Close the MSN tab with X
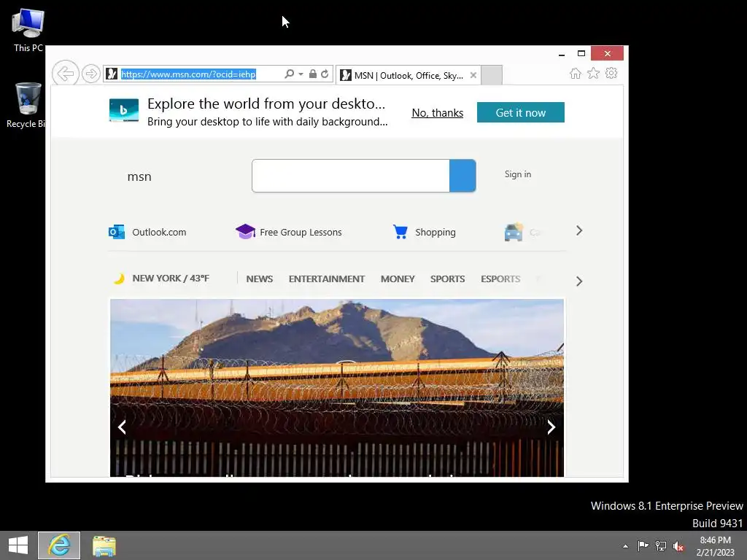 [x=473, y=75]
